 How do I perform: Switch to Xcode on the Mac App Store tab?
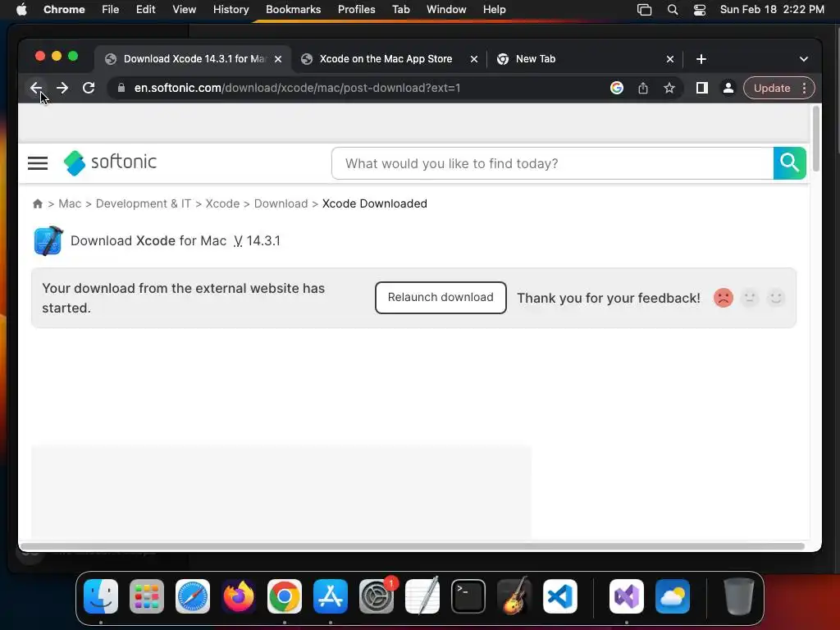(x=386, y=59)
